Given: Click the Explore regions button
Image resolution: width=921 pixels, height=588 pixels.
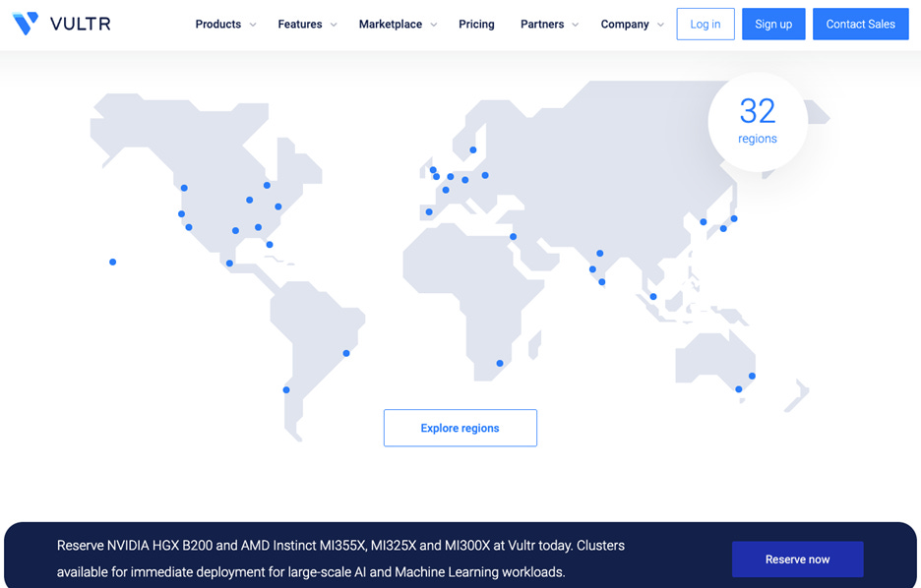Looking at the screenshot, I should (460, 428).
